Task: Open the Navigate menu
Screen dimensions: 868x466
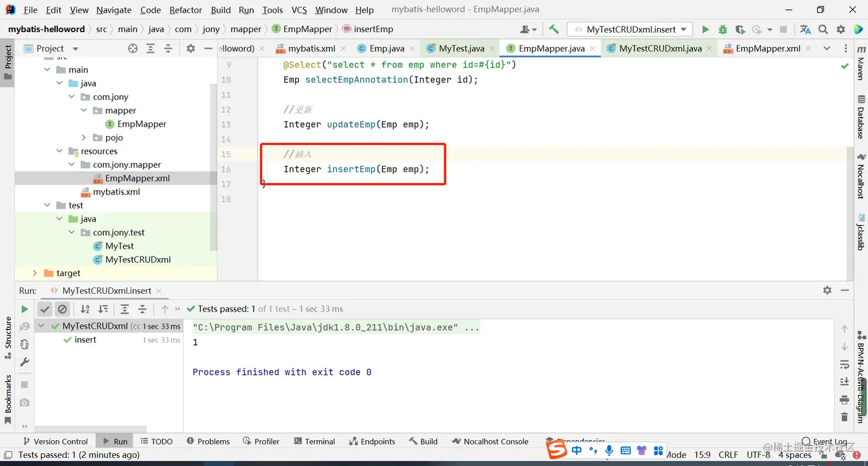Action: point(114,10)
